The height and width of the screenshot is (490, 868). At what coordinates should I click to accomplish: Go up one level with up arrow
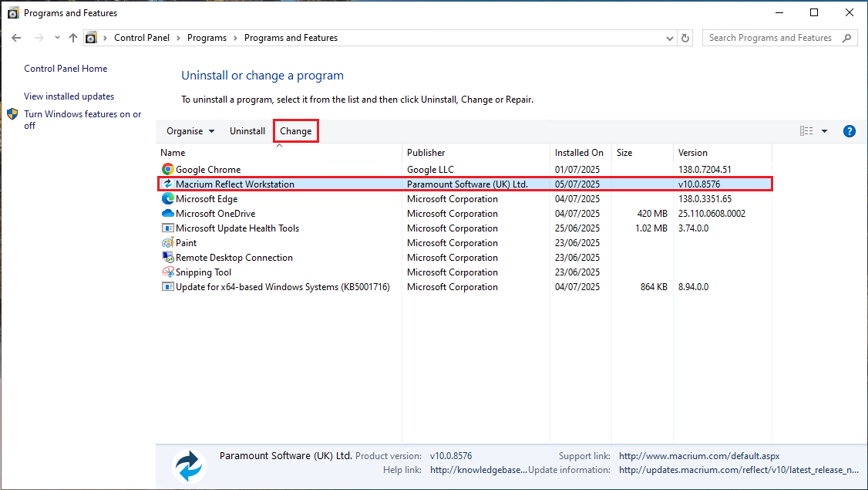coord(73,38)
